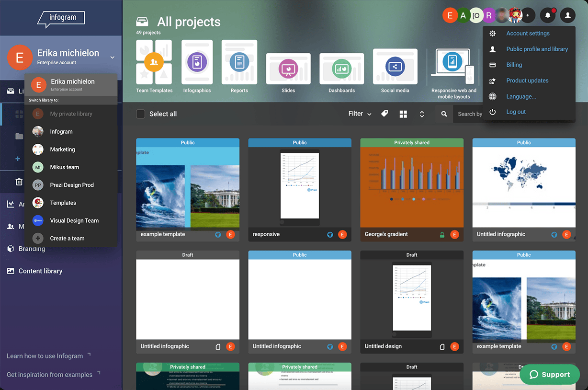Open the Infographics category
The height and width of the screenshot is (390, 588).
(197, 66)
